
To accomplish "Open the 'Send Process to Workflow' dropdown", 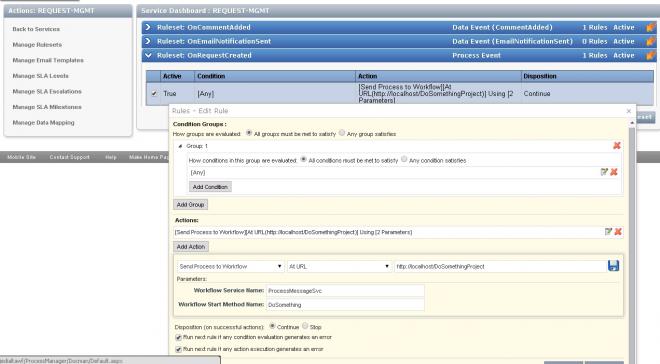I will click(230, 266).
